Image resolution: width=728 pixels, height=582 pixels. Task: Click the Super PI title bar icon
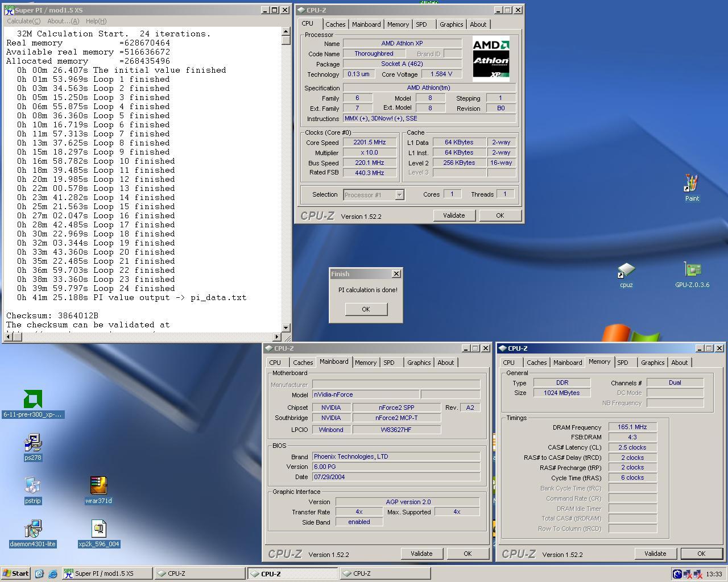pyautogui.click(x=9, y=10)
